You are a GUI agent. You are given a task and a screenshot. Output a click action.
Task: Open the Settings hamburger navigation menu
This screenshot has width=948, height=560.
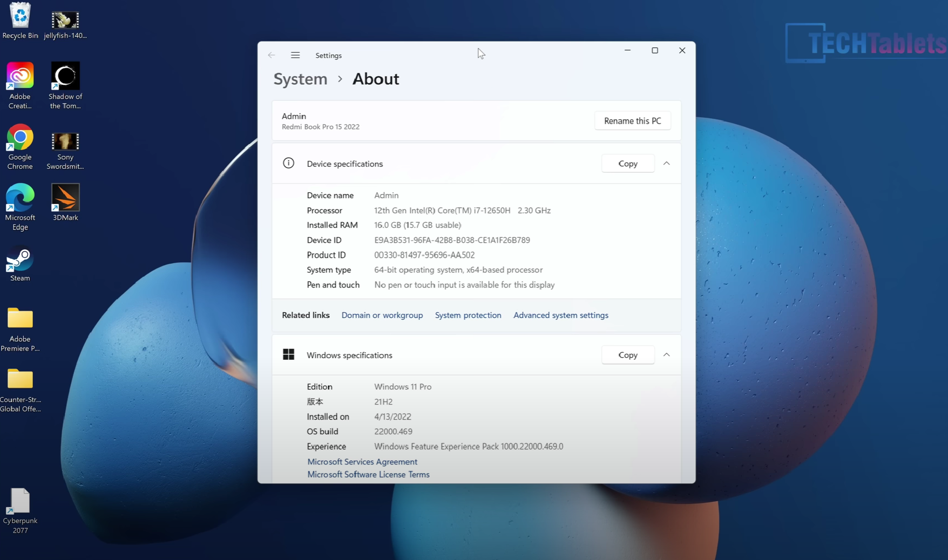pos(295,55)
